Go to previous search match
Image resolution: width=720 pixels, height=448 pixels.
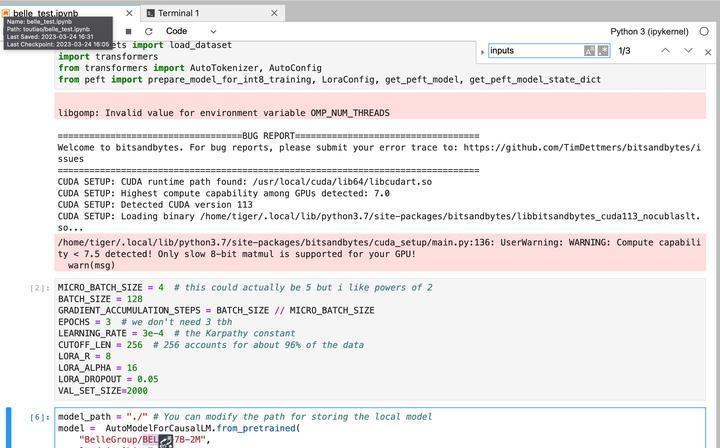[665, 50]
